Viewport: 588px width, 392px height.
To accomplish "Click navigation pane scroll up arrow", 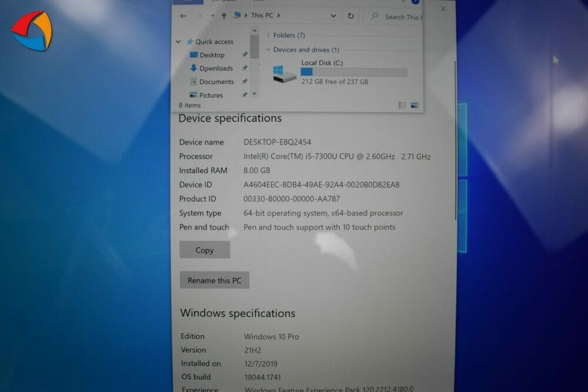I will click(255, 31).
